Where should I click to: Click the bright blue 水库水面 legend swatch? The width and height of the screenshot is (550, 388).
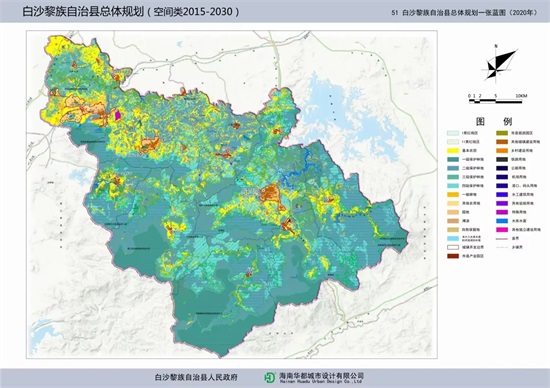pyautogui.click(x=502, y=221)
